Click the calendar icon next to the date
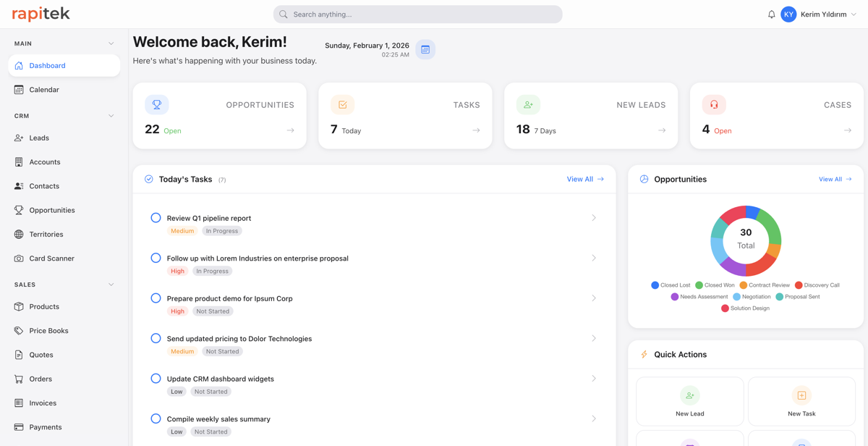868x446 pixels. [425, 49]
